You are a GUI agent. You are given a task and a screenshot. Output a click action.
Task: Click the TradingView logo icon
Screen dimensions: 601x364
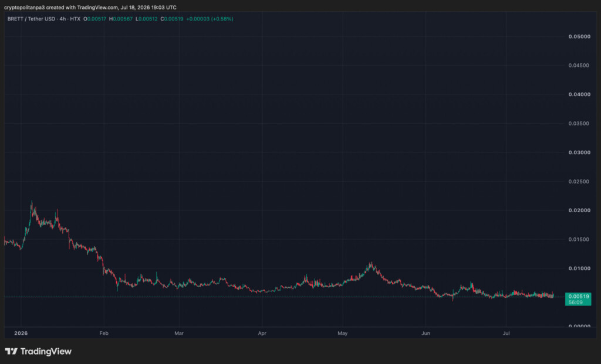(11, 351)
